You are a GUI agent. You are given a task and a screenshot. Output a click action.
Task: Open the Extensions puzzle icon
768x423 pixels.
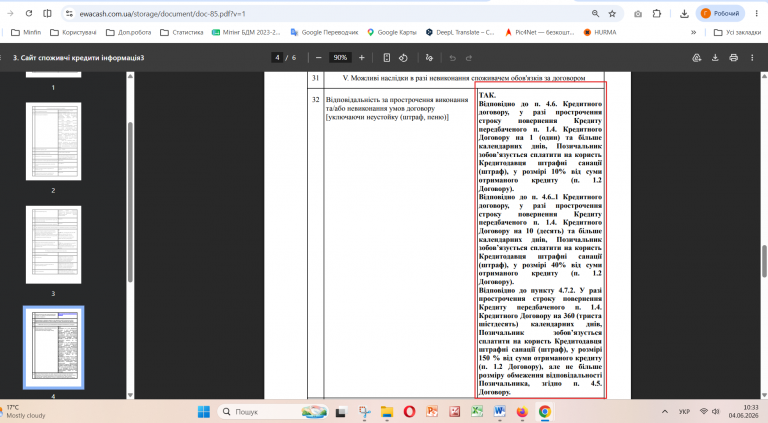(x=657, y=14)
